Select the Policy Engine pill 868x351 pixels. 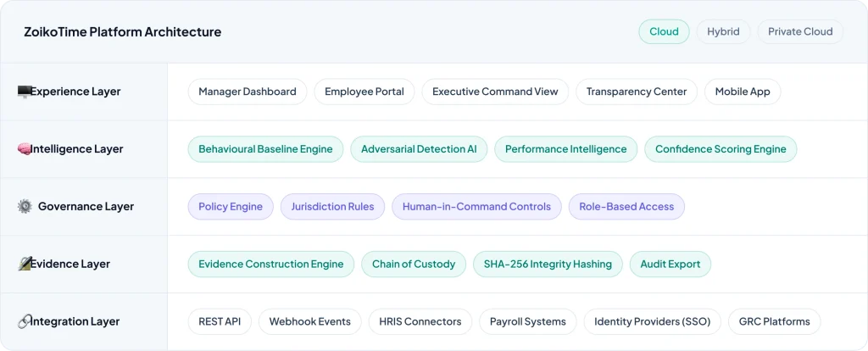coord(231,206)
